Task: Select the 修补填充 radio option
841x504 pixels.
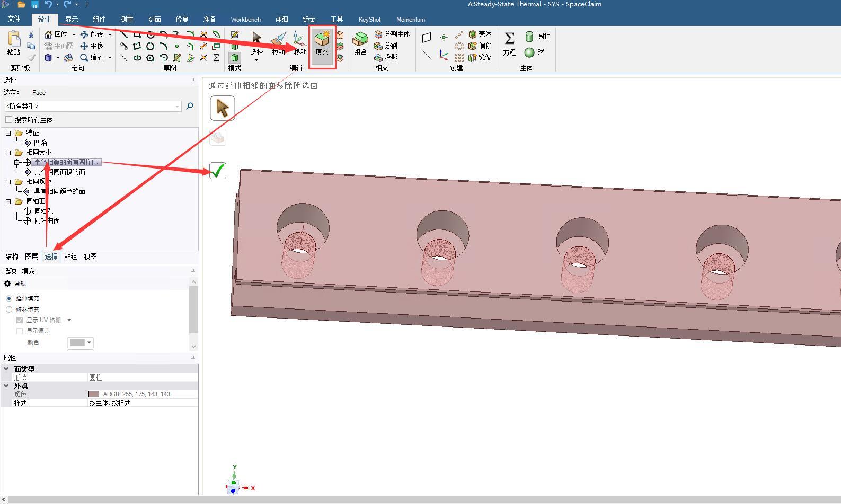Action: tap(9, 310)
